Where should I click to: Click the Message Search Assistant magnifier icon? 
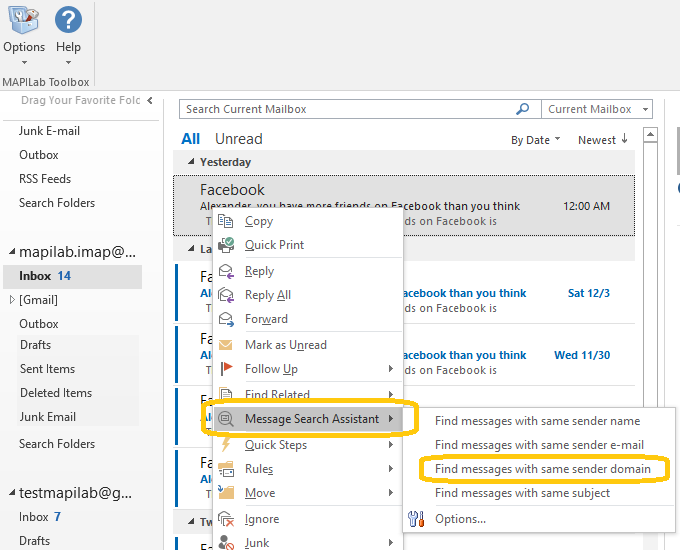[x=226, y=419]
